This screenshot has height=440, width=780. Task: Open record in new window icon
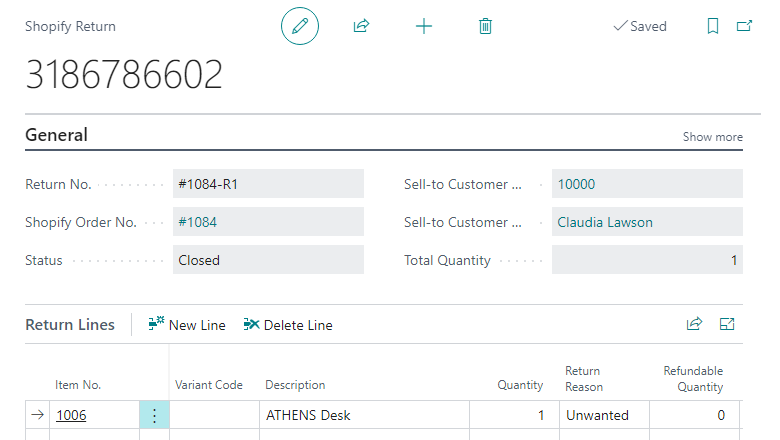pyautogui.click(x=744, y=27)
